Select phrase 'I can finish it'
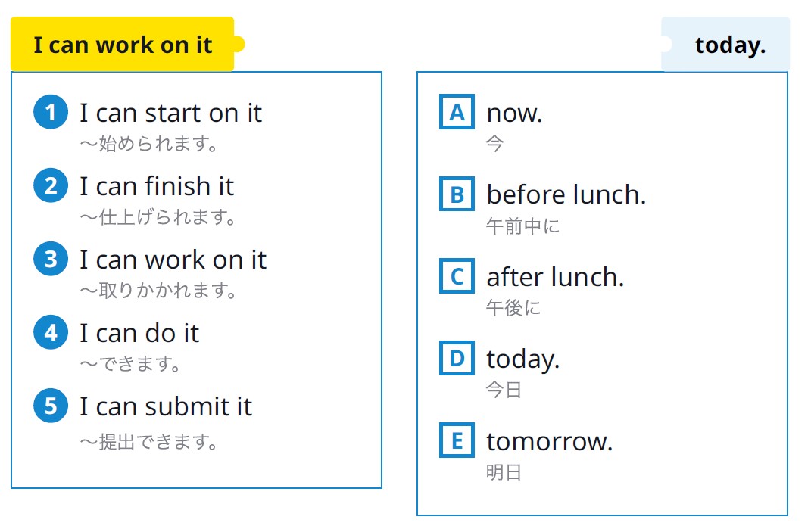The image size is (811, 532). click(157, 186)
